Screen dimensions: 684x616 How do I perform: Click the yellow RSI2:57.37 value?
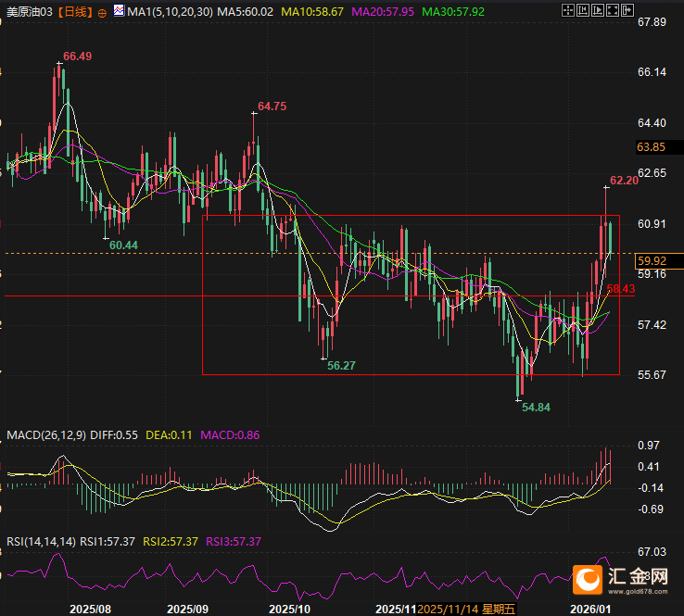click(171, 542)
